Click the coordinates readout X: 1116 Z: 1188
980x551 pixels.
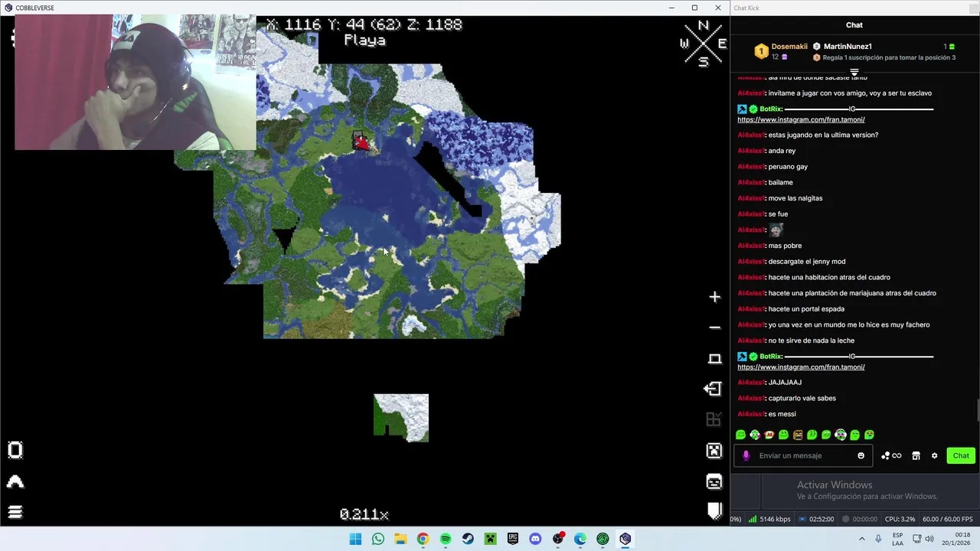[x=364, y=24]
